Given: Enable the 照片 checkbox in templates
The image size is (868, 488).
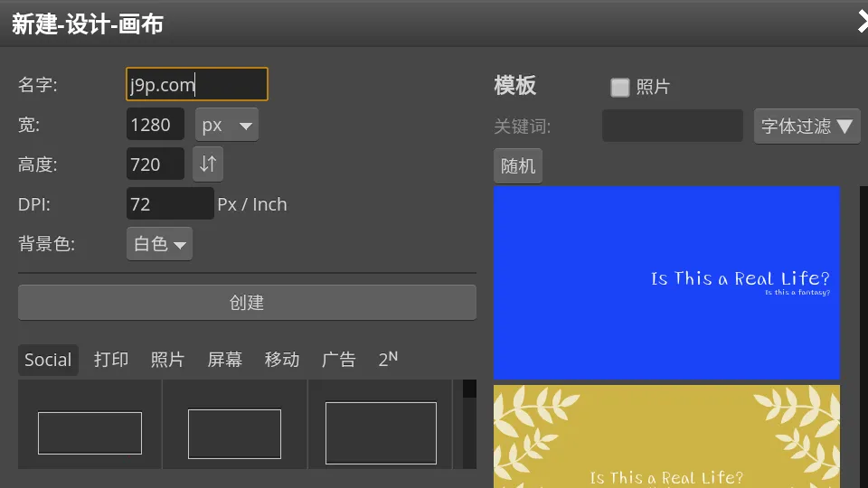Looking at the screenshot, I should [619, 87].
